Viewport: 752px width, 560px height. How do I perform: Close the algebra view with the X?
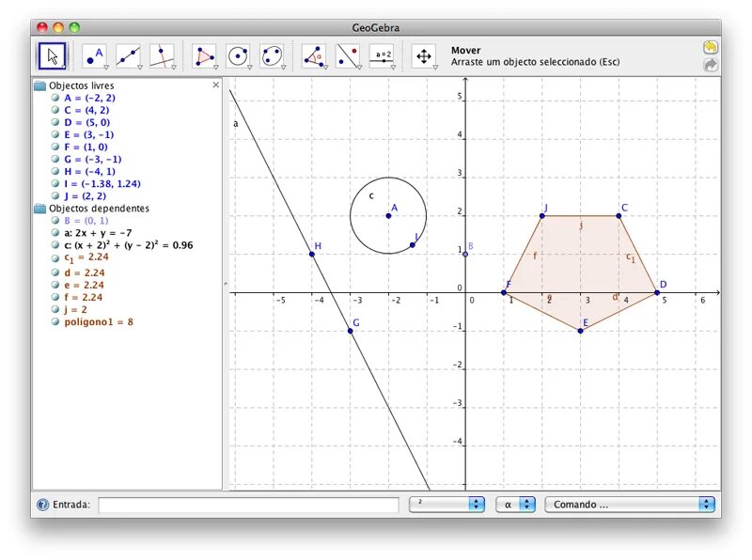[216, 85]
